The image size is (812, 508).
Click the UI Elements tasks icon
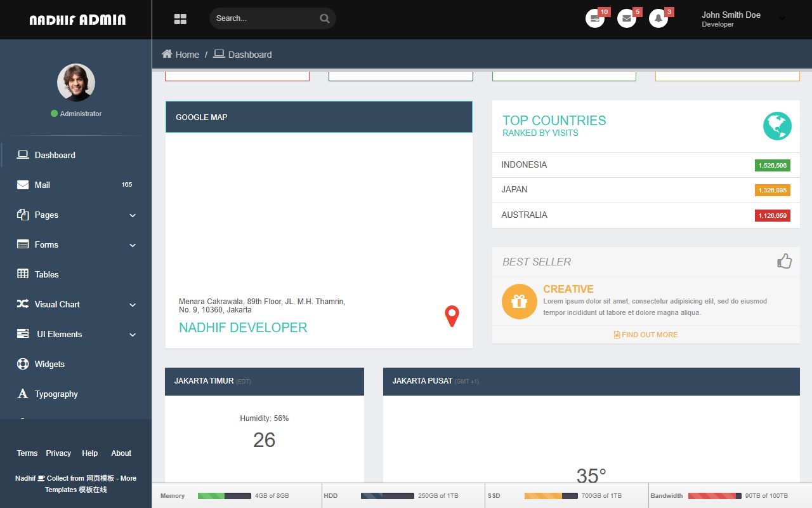pos(23,333)
